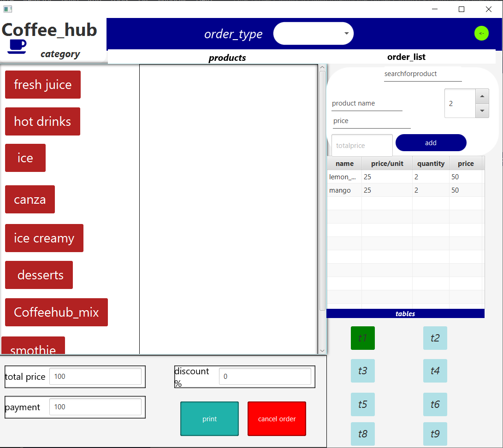The image size is (503, 448).
Task: Sort by the last price column header
Action: coord(466,164)
